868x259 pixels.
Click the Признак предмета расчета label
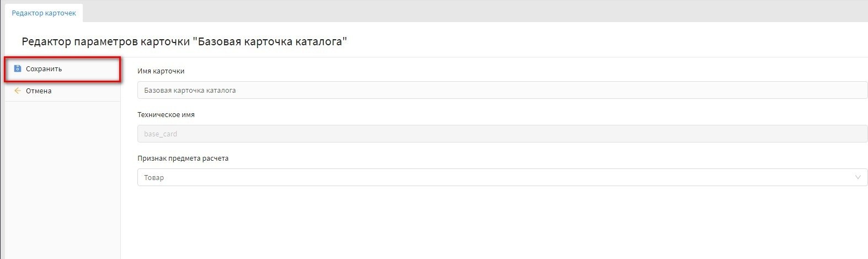[183, 158]
